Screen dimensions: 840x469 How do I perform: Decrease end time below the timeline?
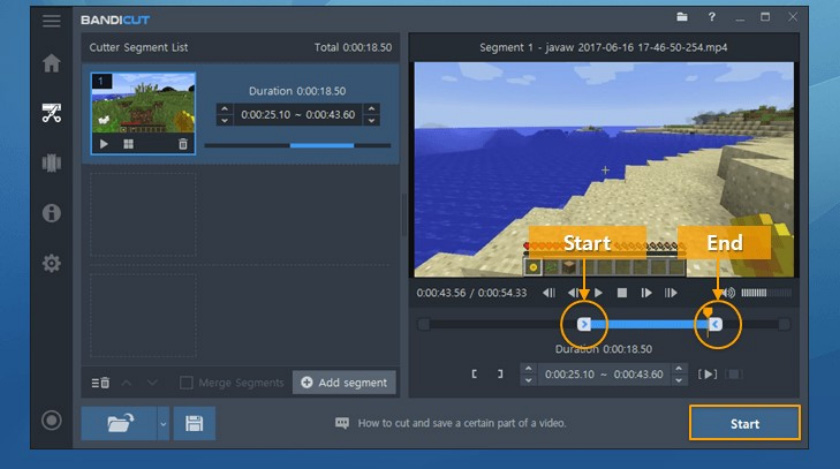tap(679, 380)
